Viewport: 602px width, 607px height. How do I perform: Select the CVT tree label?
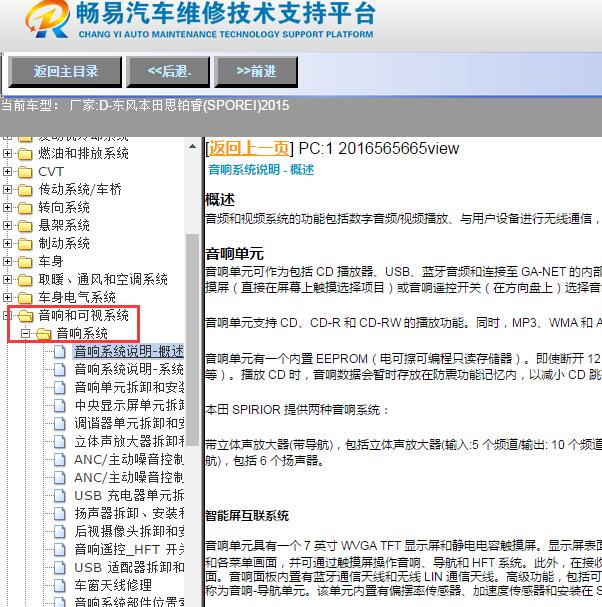51,171
